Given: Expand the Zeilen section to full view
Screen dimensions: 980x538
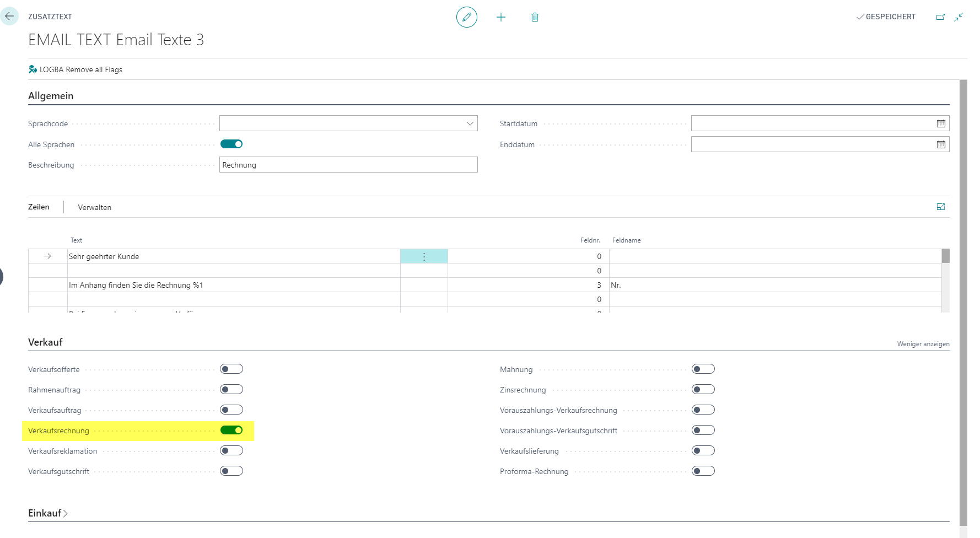Looking at the screenshot, I should (x=941, y=207).
